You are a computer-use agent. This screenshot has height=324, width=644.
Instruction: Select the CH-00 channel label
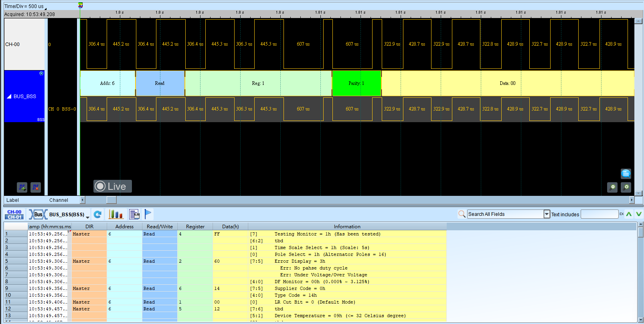(24, 44)
